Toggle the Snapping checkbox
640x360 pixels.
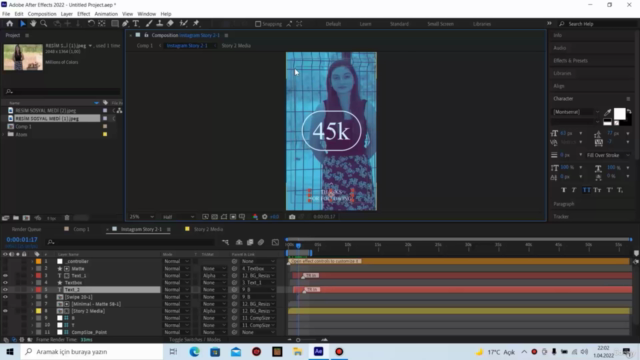point(258,24)
